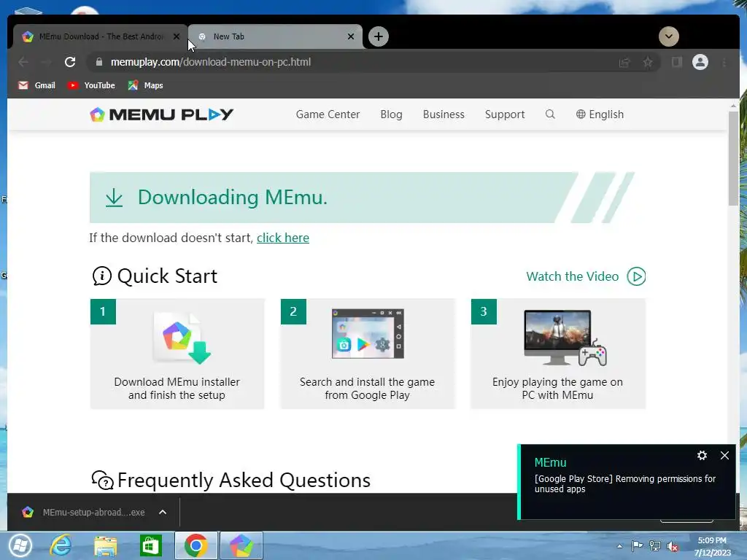
Task: Open Support menu item
Action: coord(505,114)
